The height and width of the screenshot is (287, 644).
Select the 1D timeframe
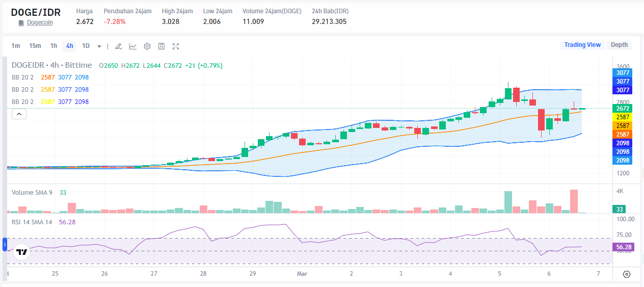coord(86,46)
